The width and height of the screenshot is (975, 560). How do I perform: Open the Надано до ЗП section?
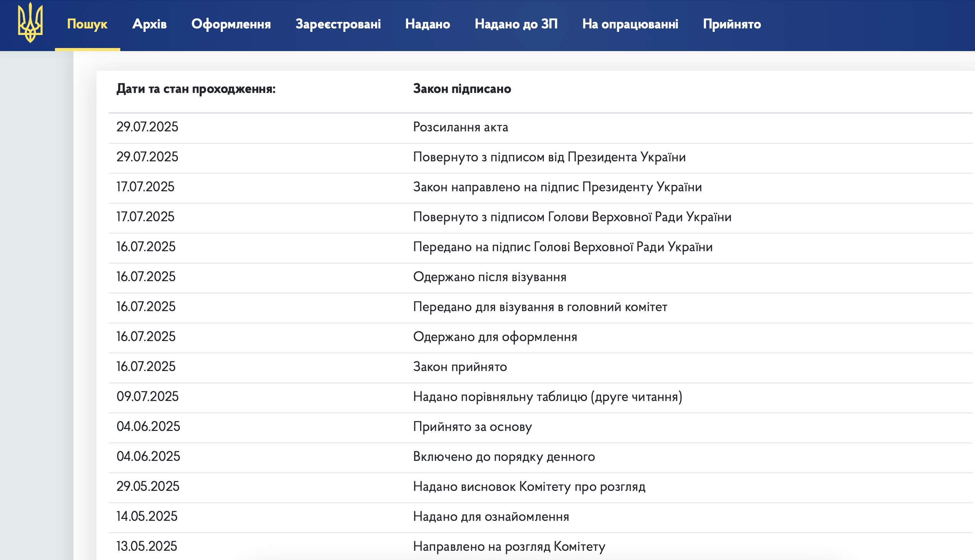(516, 24)
